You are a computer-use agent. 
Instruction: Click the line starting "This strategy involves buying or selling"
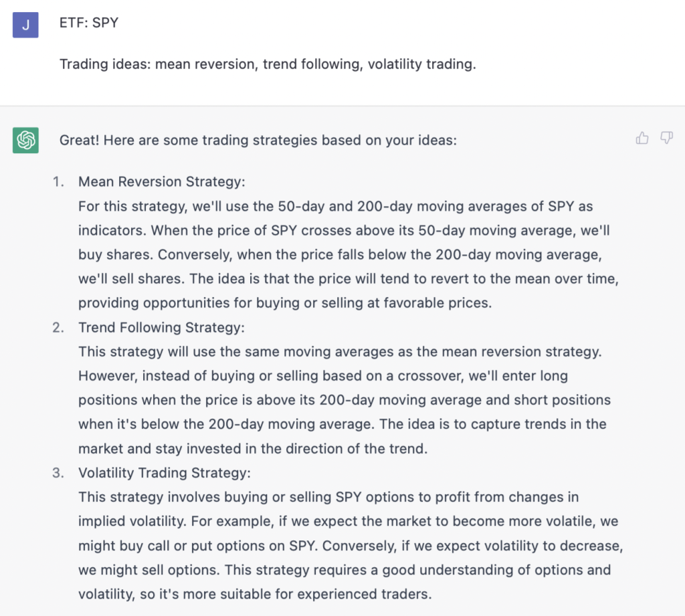click(328, 497)
